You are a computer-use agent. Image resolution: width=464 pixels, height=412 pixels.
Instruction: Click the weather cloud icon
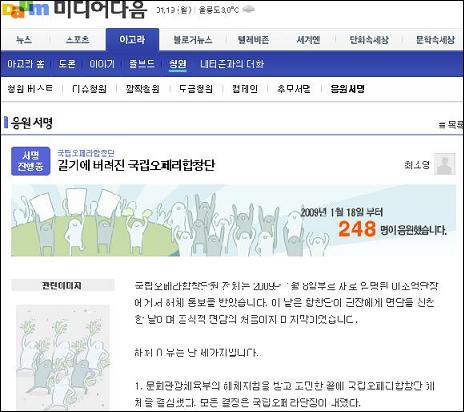pos(249,10)
